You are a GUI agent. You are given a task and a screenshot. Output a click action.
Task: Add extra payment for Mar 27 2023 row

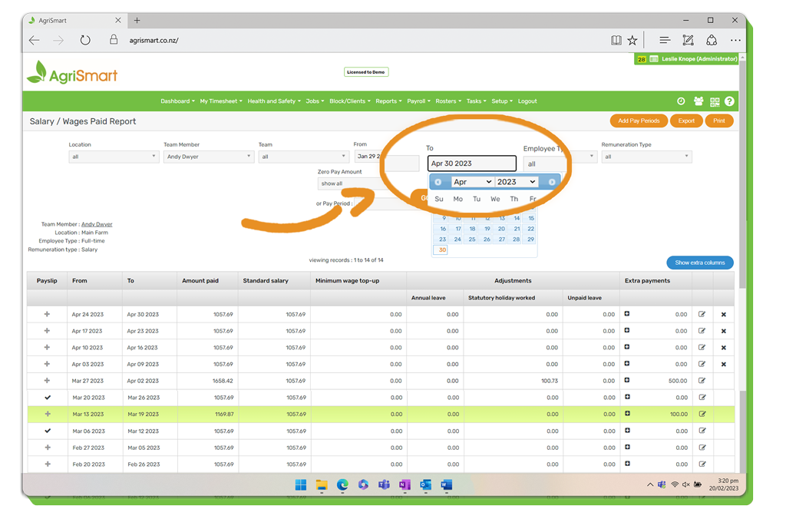(x=627, y=381)
